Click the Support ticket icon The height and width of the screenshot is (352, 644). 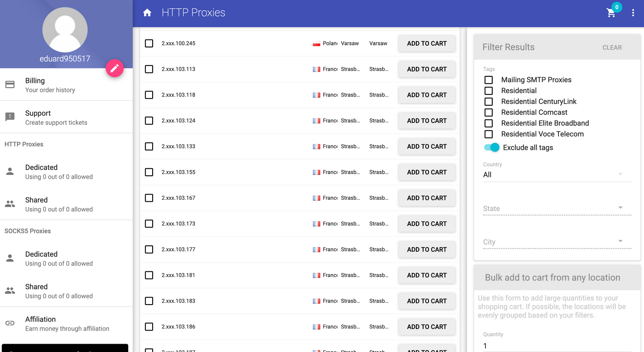pyautogui.click(x=10, y=117)
